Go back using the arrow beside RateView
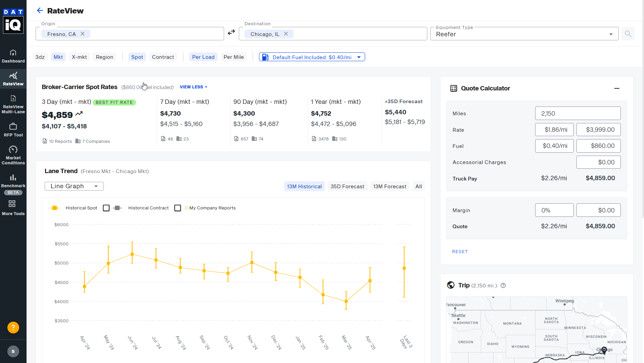 point(40,11)
